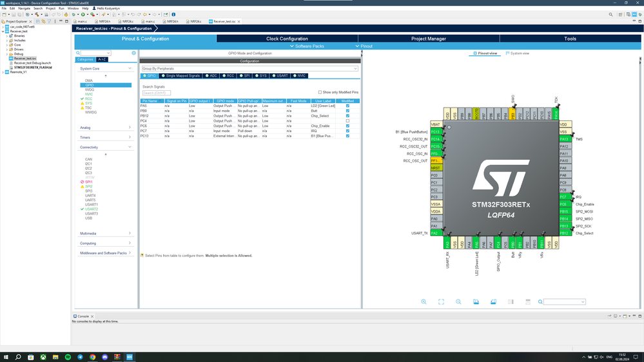The height and width of the screenshot is (362, 644).
Task: Enable Show only Modified Pins checkbox
Action: tap(321, 92)
